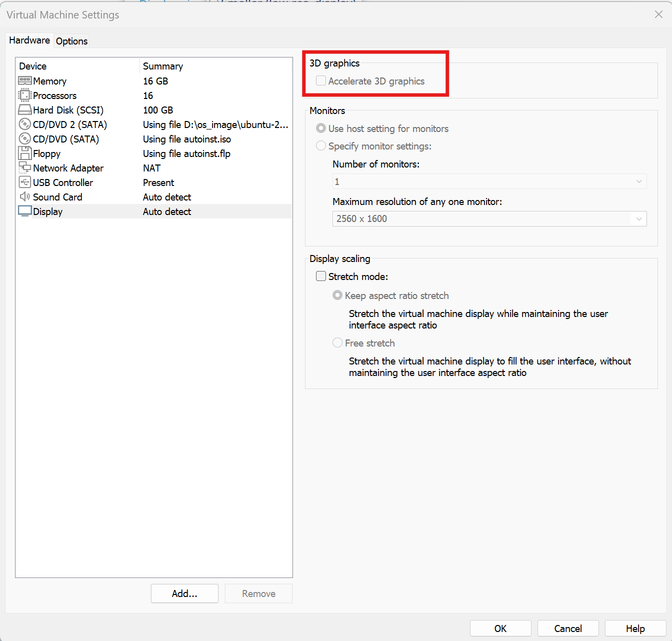Select Free stretch radio option
The width and height of the screenshot is (672, 641).
(337, 343)
